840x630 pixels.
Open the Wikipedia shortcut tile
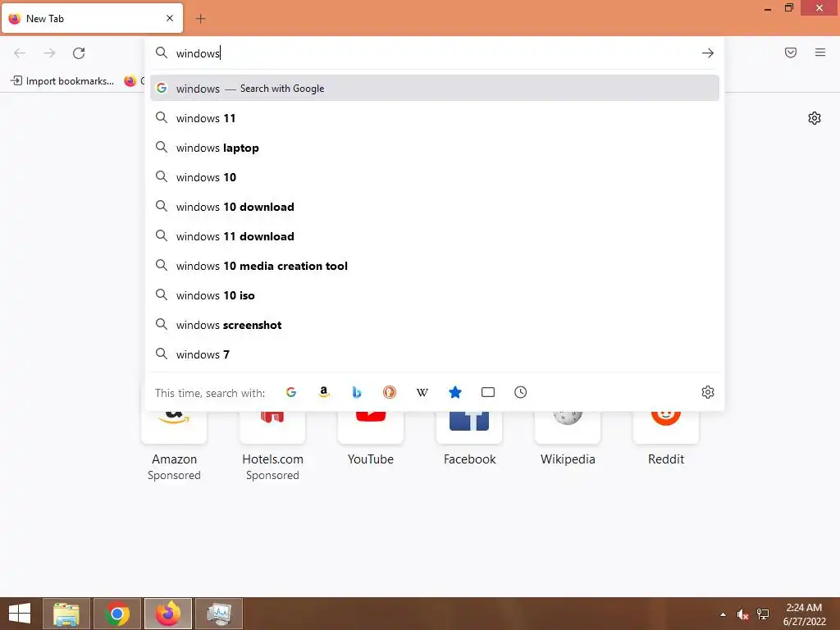click(568, 440)
